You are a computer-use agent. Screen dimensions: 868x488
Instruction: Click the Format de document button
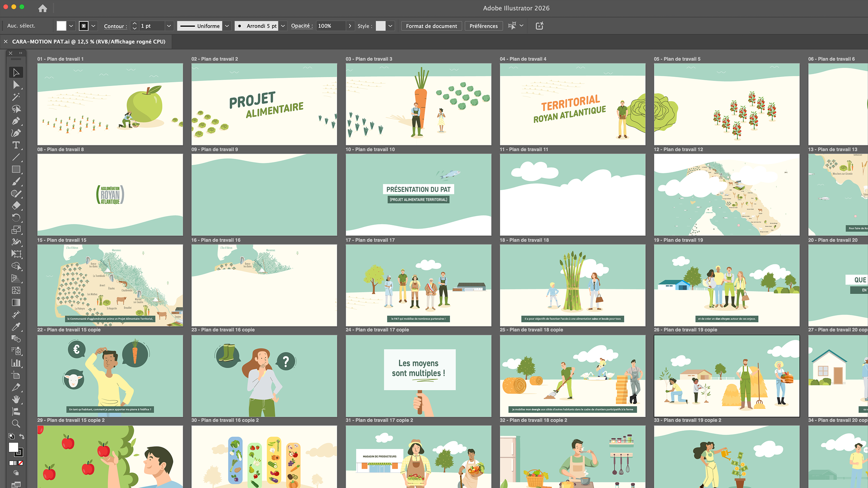click(431, 26)
